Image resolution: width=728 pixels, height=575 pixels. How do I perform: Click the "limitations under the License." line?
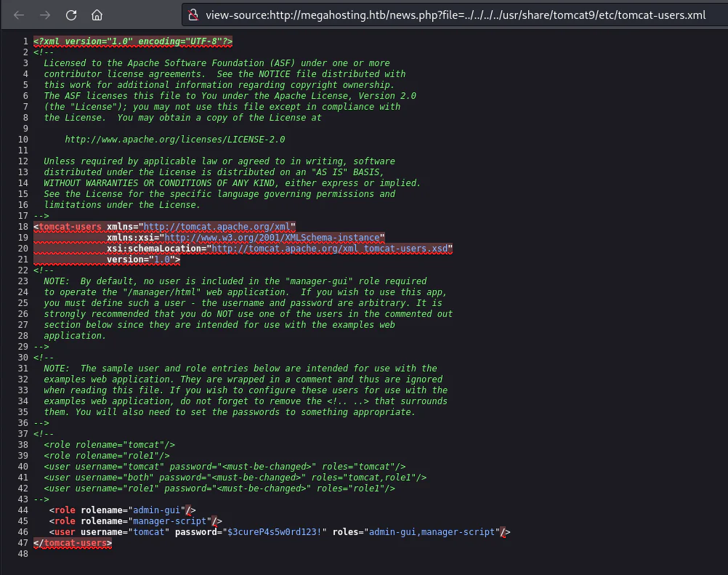(122, 205)
